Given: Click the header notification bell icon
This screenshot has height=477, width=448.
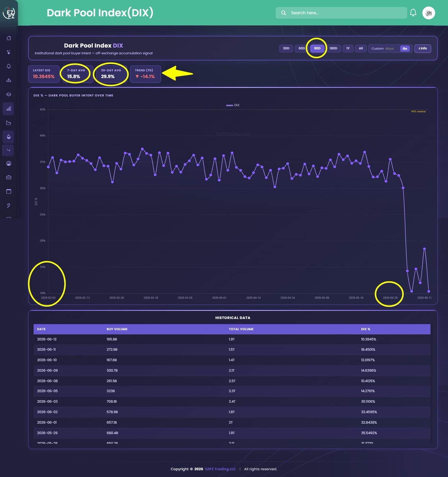Looking at the screenshot, I should [413, 13].
